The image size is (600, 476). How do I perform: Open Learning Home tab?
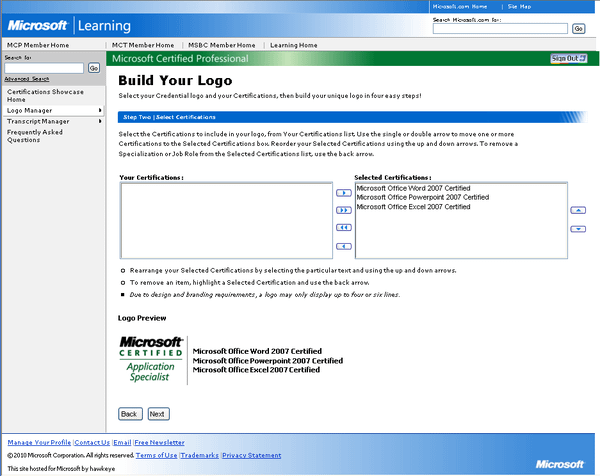293,45
